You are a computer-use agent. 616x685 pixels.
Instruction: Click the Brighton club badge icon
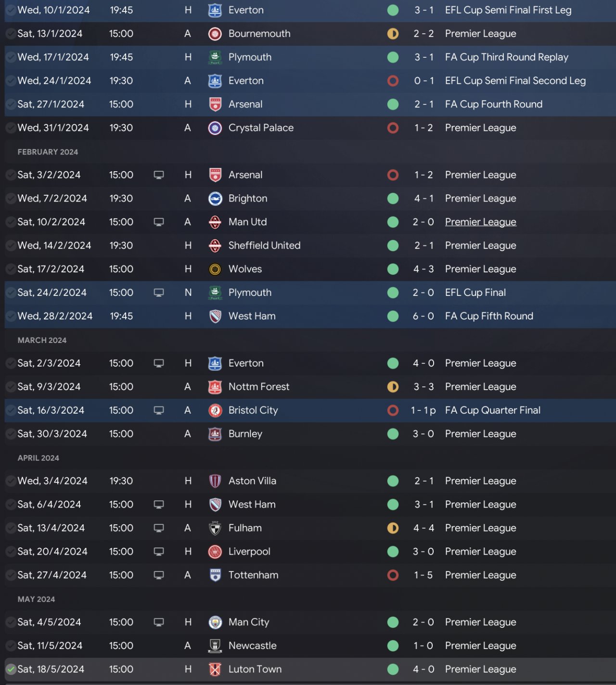pyautogui.click(x=215, y=199)
